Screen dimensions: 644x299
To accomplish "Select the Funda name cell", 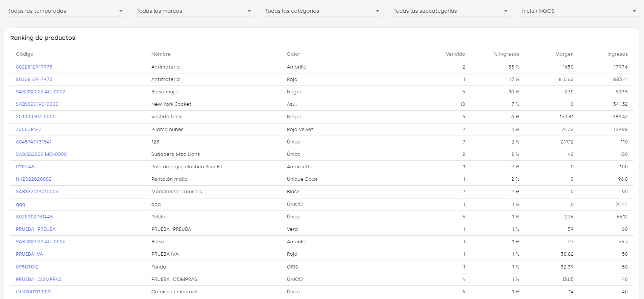I will pyautogui.click(x=159, y=267).
